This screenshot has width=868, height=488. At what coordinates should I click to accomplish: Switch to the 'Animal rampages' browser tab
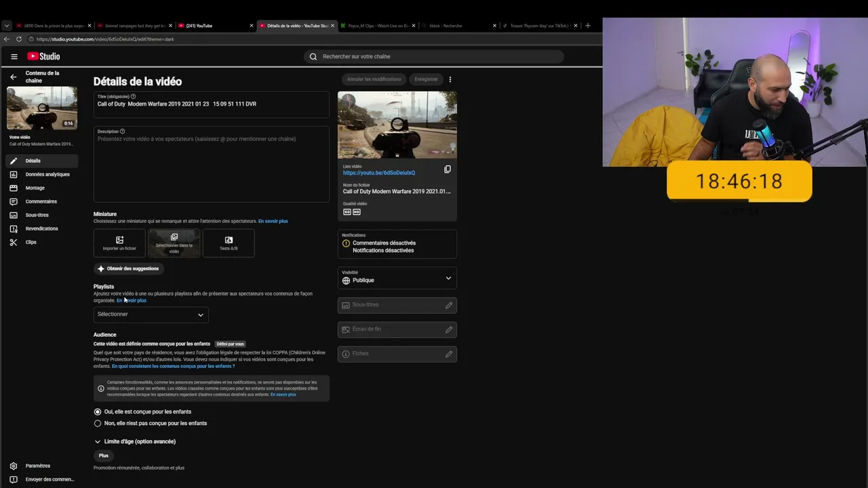pos(134,26)
